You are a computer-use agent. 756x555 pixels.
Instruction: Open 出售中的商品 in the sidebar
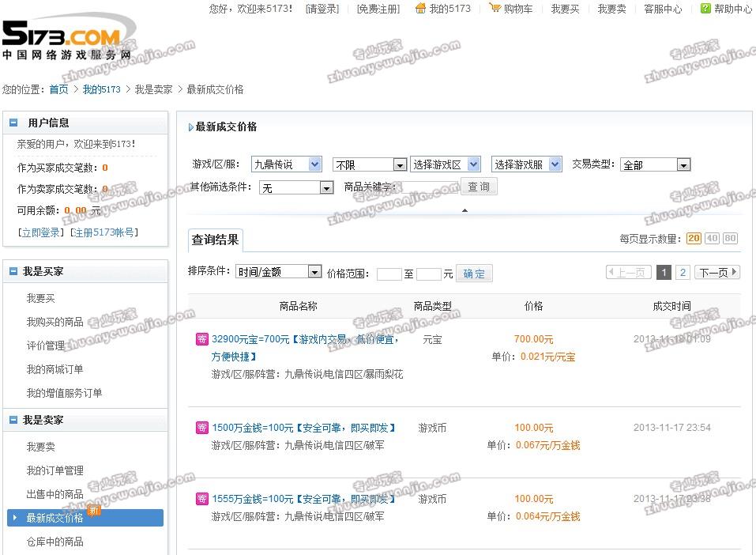pos(55,494)
